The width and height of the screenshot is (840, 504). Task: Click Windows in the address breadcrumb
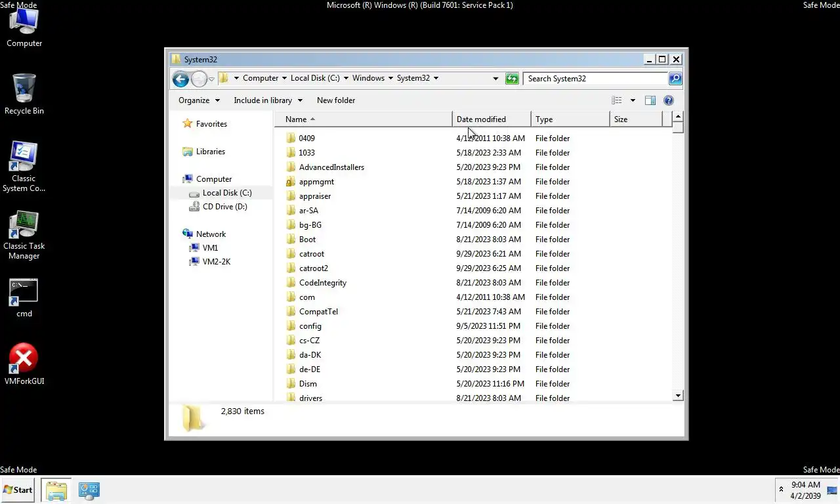coord(368,78)
